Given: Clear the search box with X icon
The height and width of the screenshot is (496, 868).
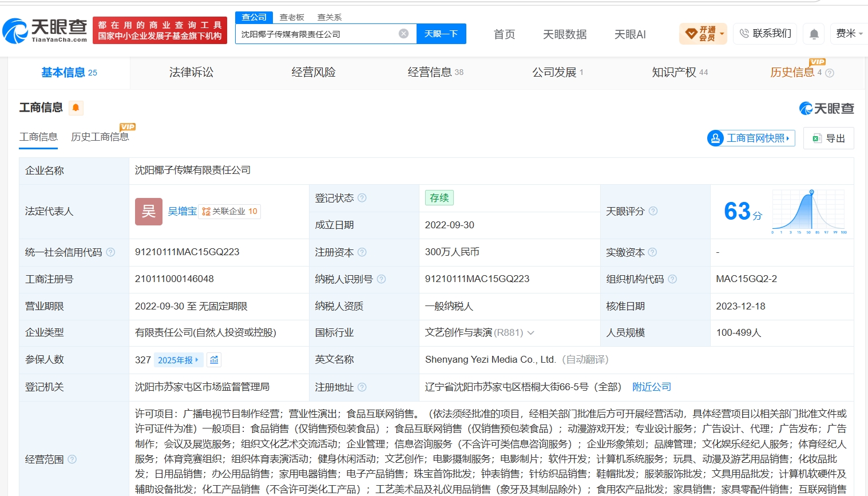Looking at the screenshot, I should (x=403, y=34).
